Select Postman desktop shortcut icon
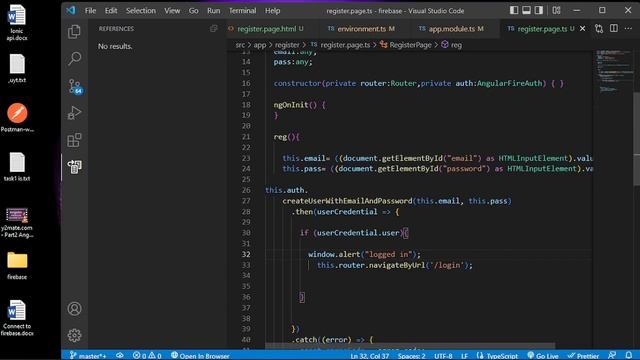640x360 pixels. [17, 117]
